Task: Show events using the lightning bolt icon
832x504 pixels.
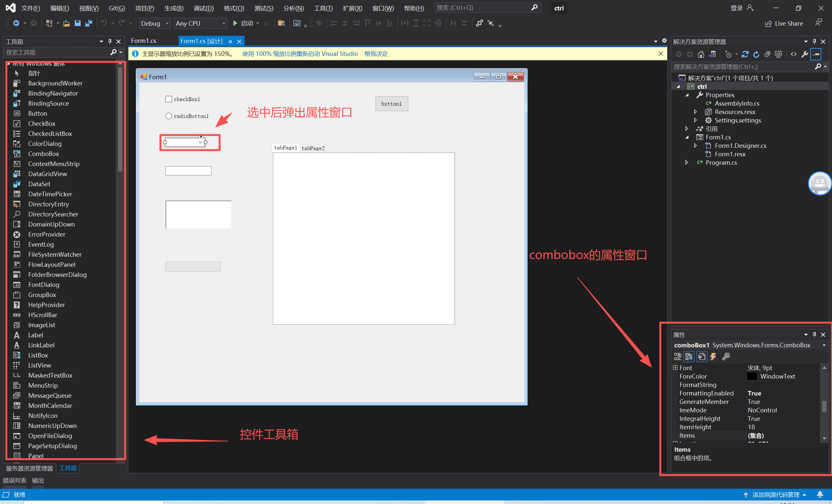Action: [x=713, y=356]
